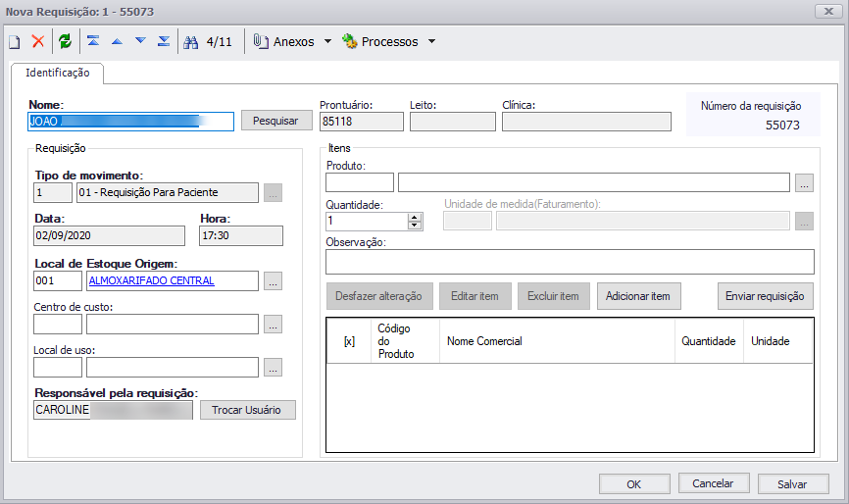This screenshot has width=849, height=504.
Task: Click the Código do Produto column header
Action: coord(405,341)
